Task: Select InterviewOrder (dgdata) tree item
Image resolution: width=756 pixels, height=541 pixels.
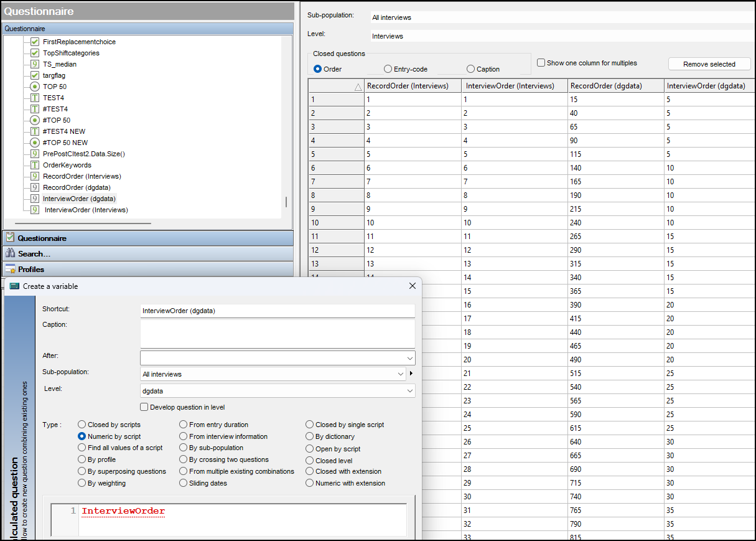Action: 79,199
